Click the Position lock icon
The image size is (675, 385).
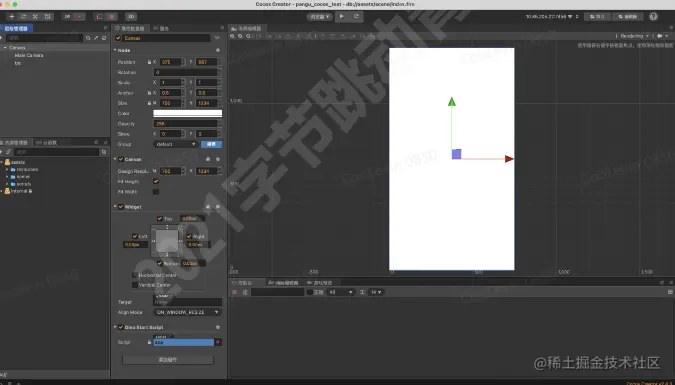point(149,62)
